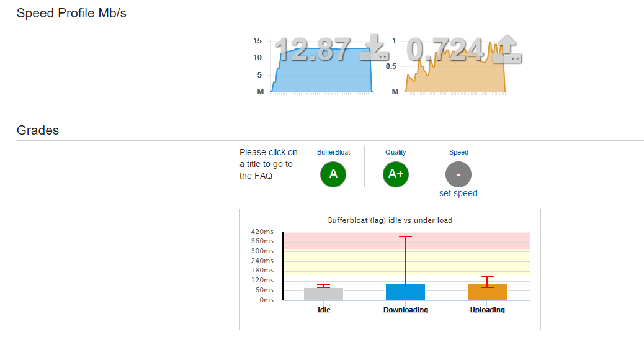Click the chart title Bufferbloat (lag) idle vs under load
The image size is (644, 342).
(390, 220)
